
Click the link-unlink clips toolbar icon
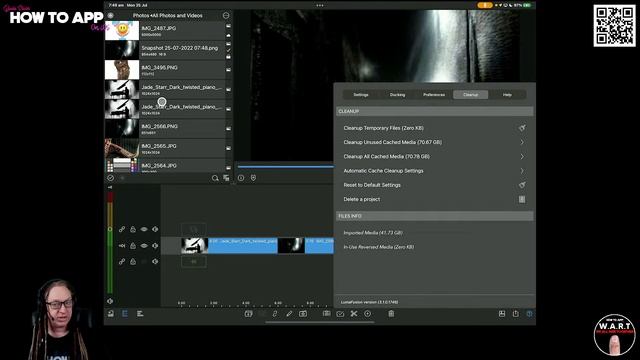(x=275, y=313)
